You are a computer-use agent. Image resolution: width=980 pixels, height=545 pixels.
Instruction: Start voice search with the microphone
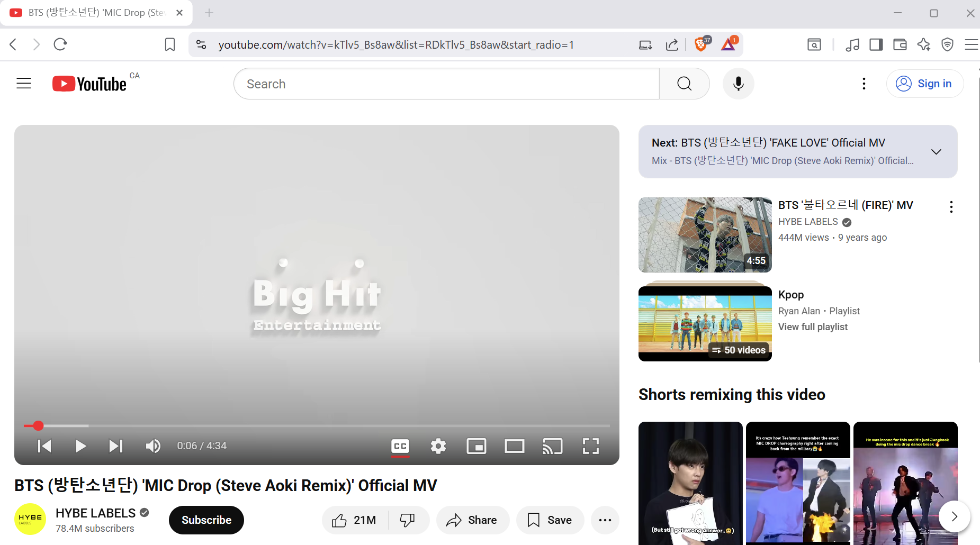tap(738, 84)
